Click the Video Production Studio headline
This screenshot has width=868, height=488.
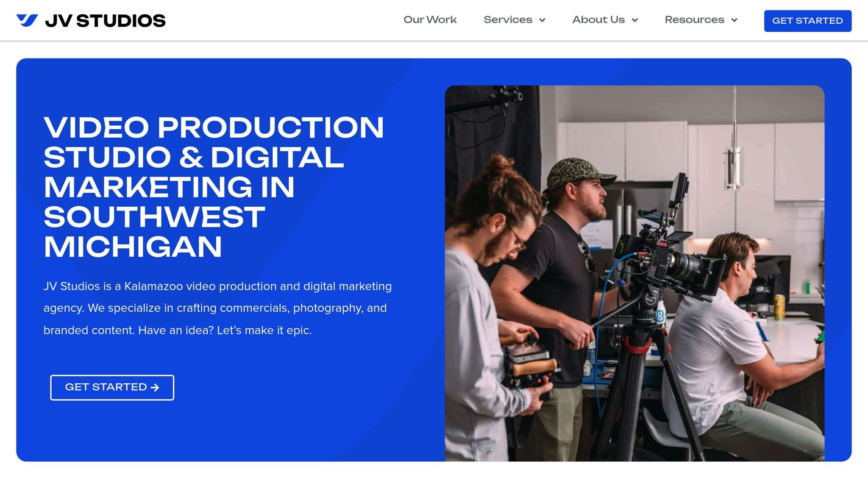(212, 186)
